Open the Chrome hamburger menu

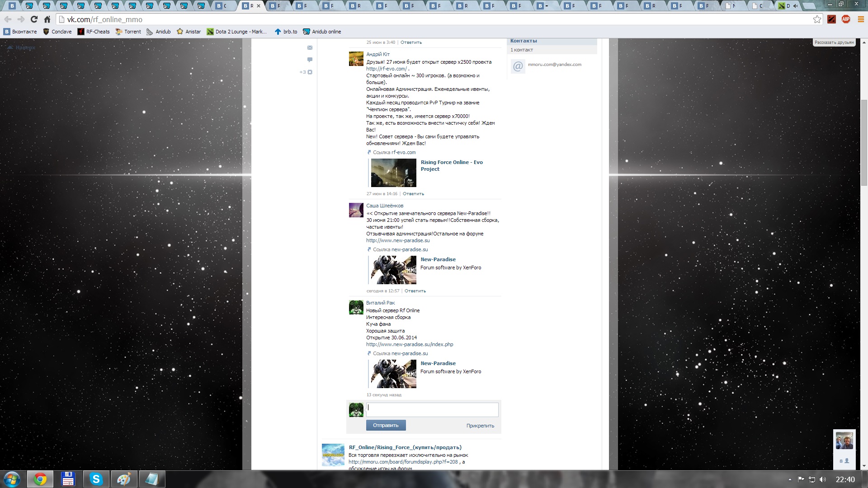pyautogui.click(x=861, y=19)
